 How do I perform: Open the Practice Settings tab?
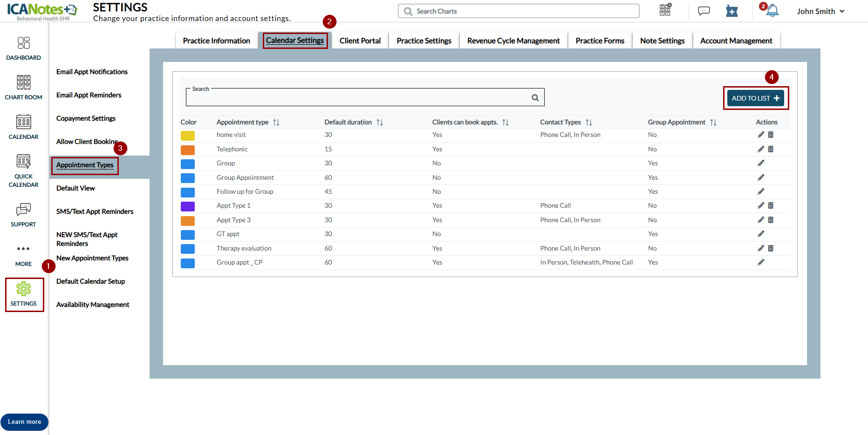[x=424, y=41]
